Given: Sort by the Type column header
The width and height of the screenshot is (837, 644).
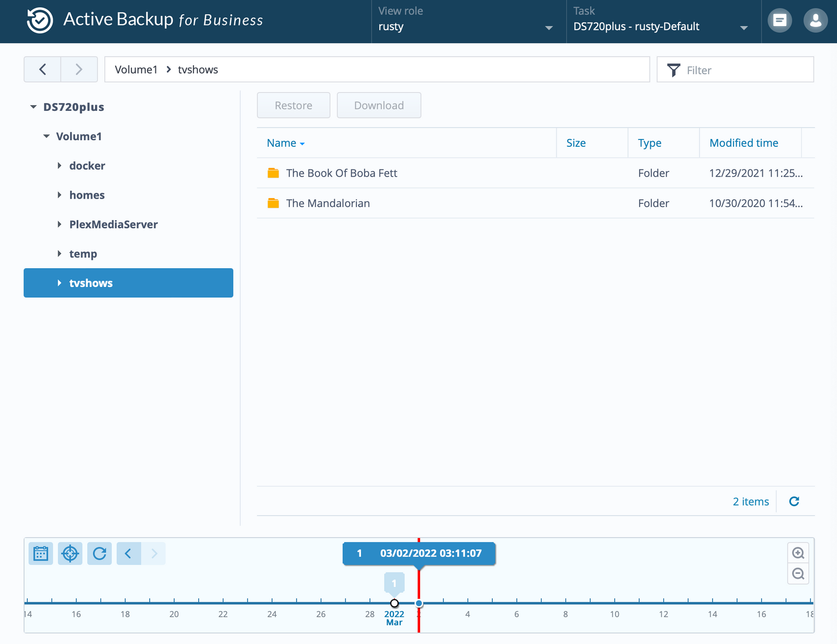Looking at the screenshot, I should pyautogui.click(x=664, y=143).
